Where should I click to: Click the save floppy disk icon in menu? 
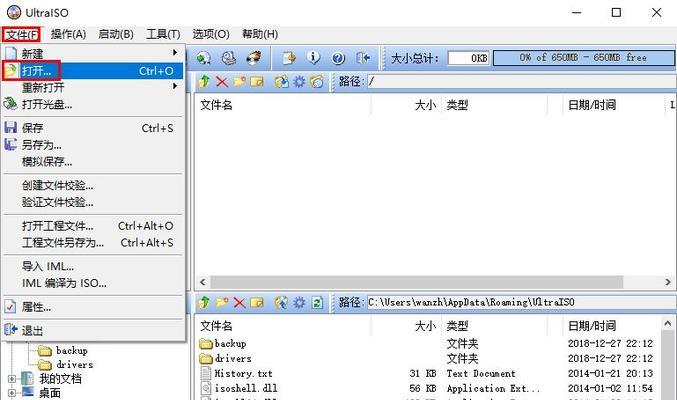10,127
